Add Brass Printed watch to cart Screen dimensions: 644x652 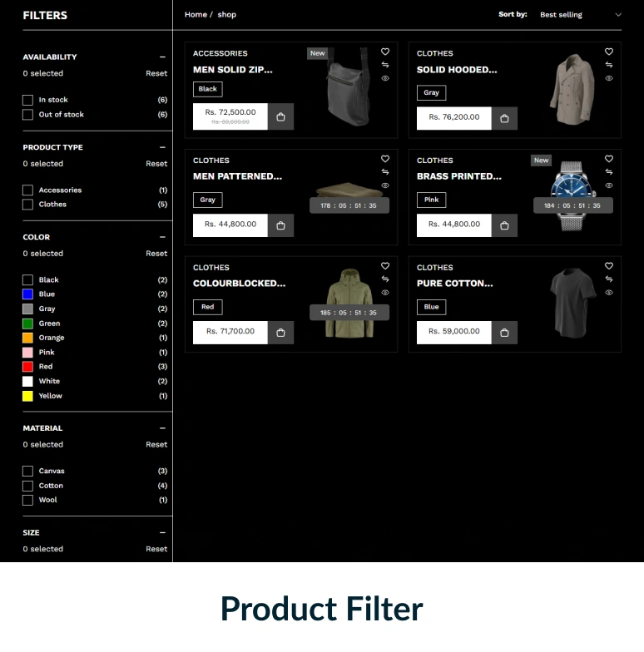click(x=504, y=225)
